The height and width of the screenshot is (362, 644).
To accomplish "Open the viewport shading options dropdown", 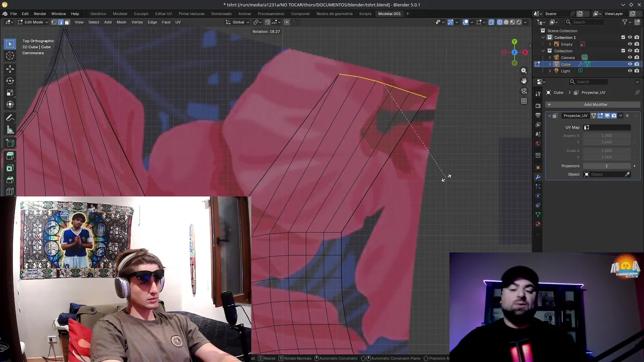I will pyautogui.click(x=526, y=22).
